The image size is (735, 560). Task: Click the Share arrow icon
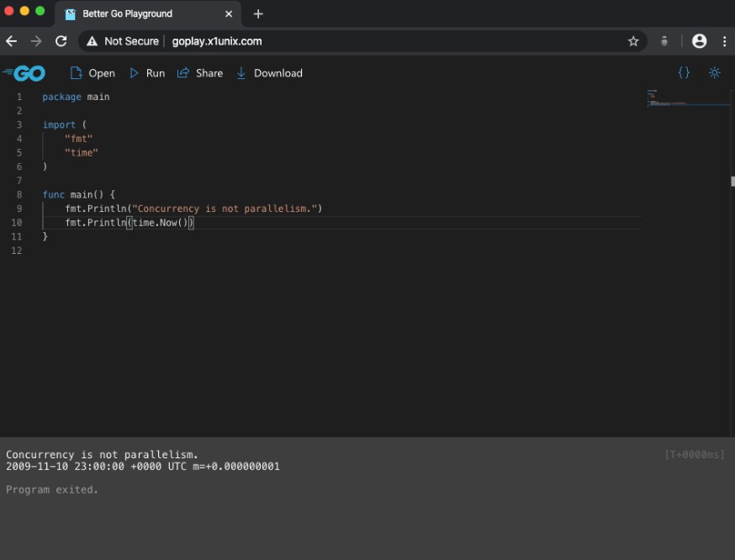click(182, 73)
